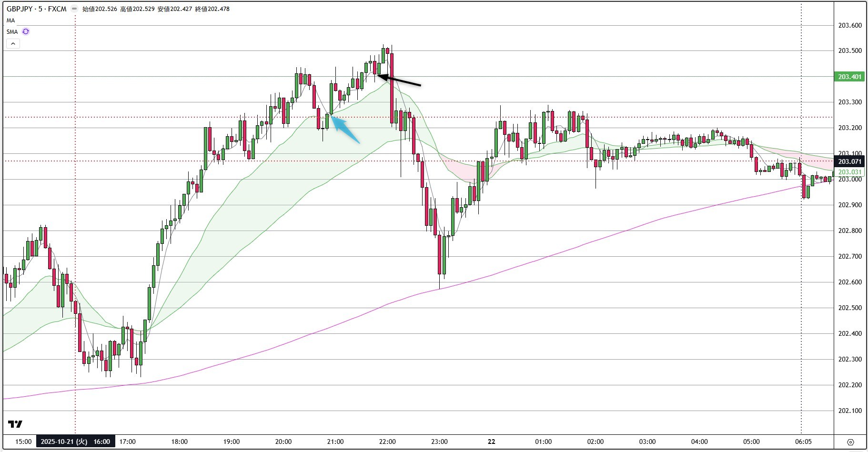868x452 pixels.
Task: Click the 終値 close value in legend
Action: point(212,9)
